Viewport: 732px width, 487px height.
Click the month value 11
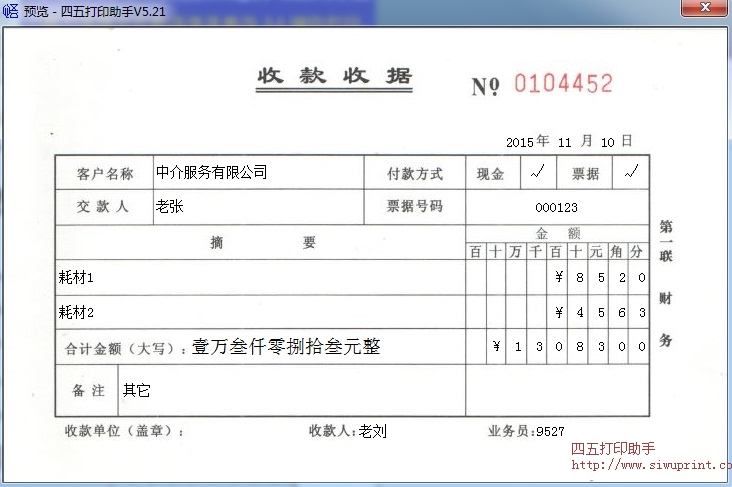[x=564, y=142]
